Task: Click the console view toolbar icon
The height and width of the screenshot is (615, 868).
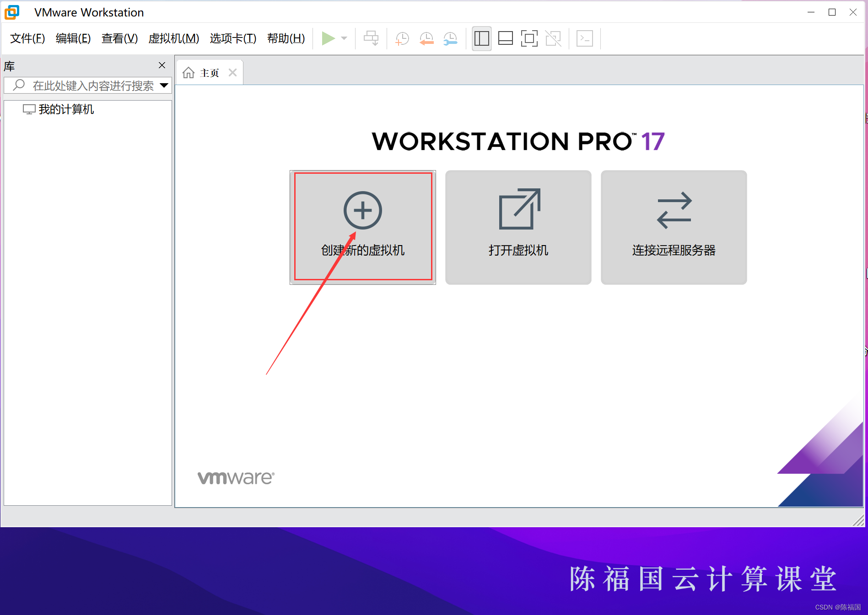Action: (585, 38)
